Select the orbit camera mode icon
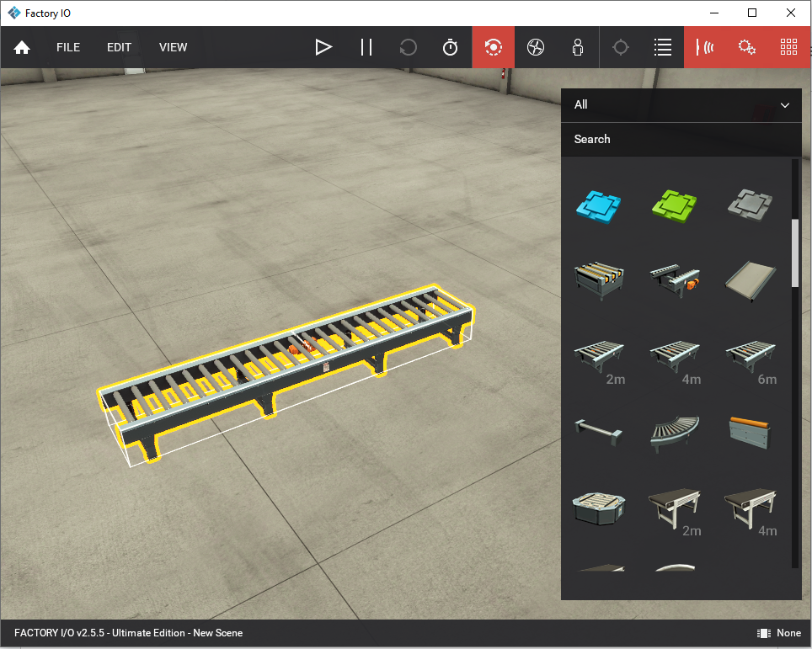Viewport: 812px width, 649px height. tap(493, 47)
